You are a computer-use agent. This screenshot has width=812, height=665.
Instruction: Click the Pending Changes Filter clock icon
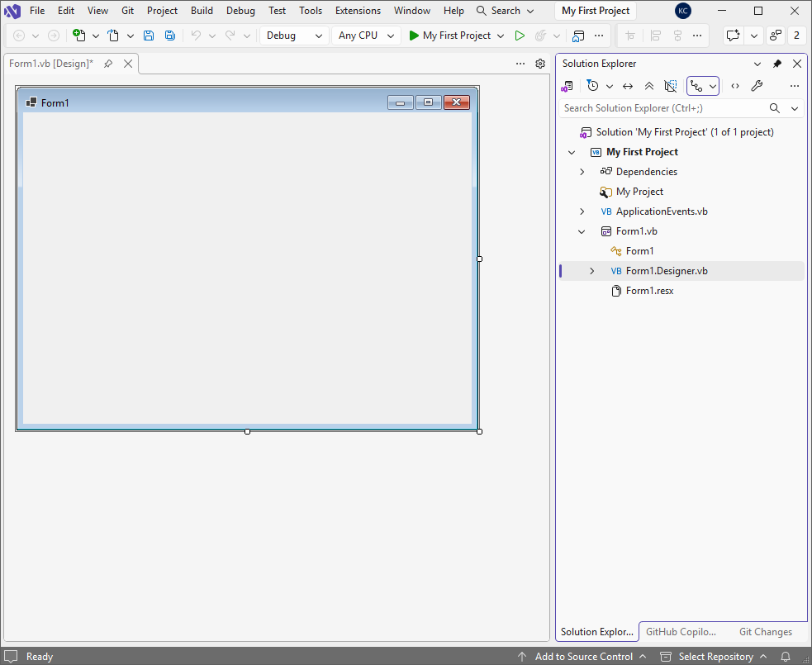coord(592,86)
